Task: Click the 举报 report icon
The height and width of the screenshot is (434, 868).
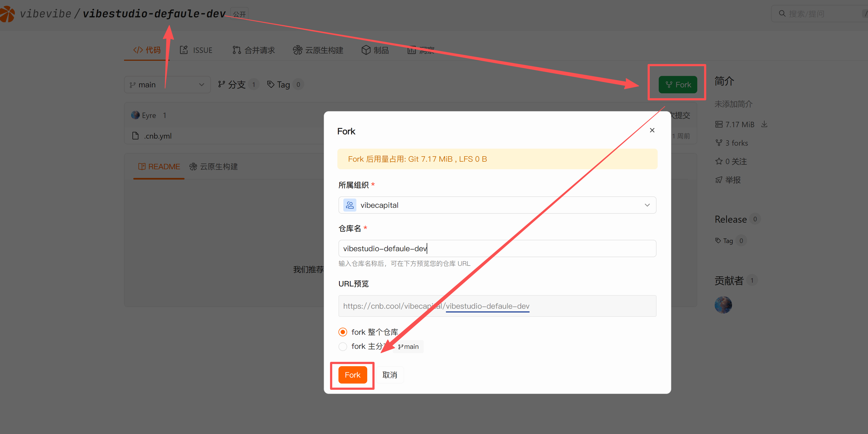Action: pos(719,180)
